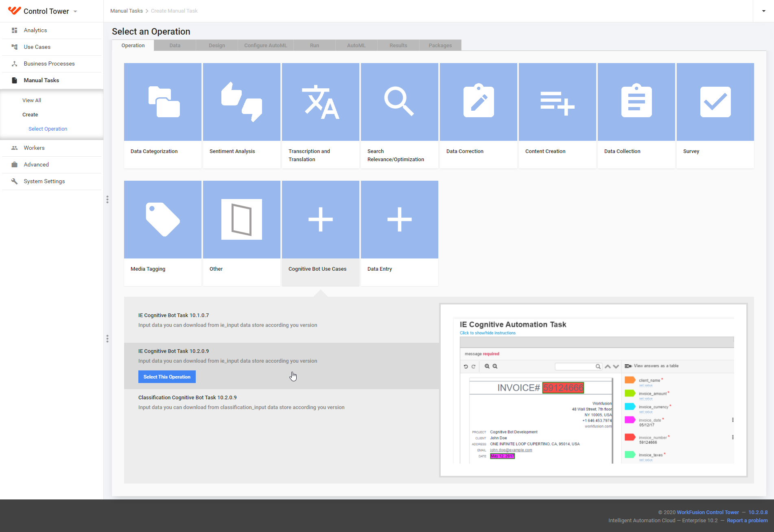774x532 pixels.
Task: Open the Advanced menu item label
Action: point(36,164)
